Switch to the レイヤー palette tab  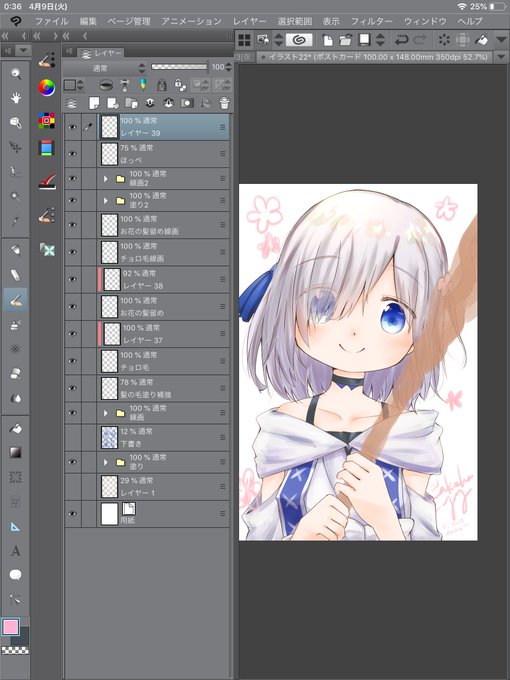click(101, 53)
